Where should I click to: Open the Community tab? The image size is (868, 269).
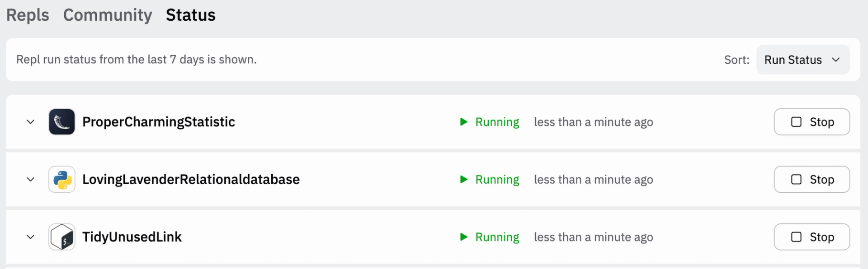[x=108, y=15]
